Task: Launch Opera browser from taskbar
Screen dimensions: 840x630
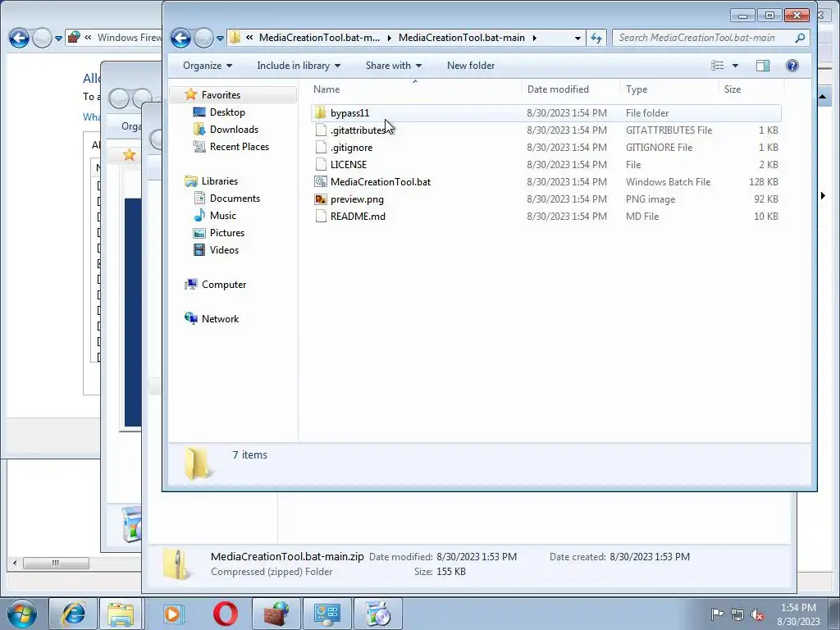Action: click(x=226, y=614)
